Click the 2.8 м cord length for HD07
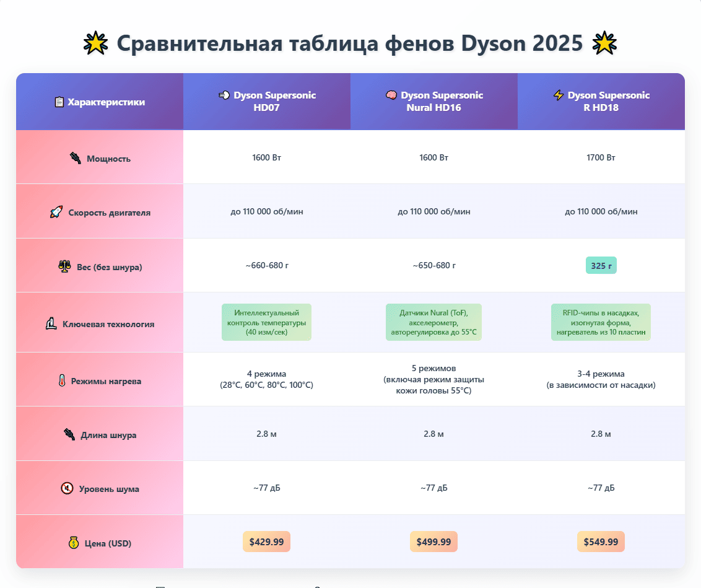Viewport: 701px width, 588px height. coord(266,434)
